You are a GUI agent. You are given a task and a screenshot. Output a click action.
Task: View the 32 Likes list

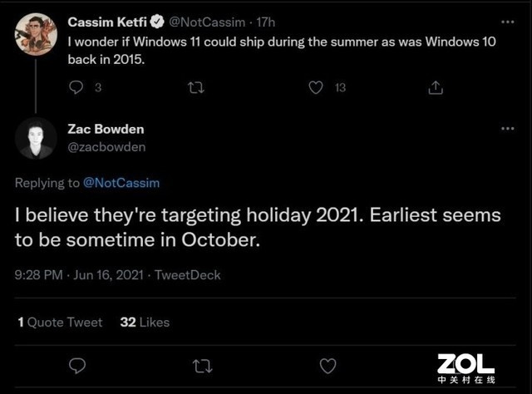click(x=145, y=322)
